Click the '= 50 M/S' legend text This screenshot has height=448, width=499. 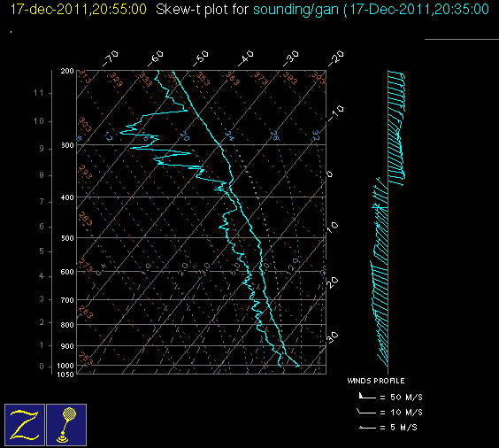point(402,397)
